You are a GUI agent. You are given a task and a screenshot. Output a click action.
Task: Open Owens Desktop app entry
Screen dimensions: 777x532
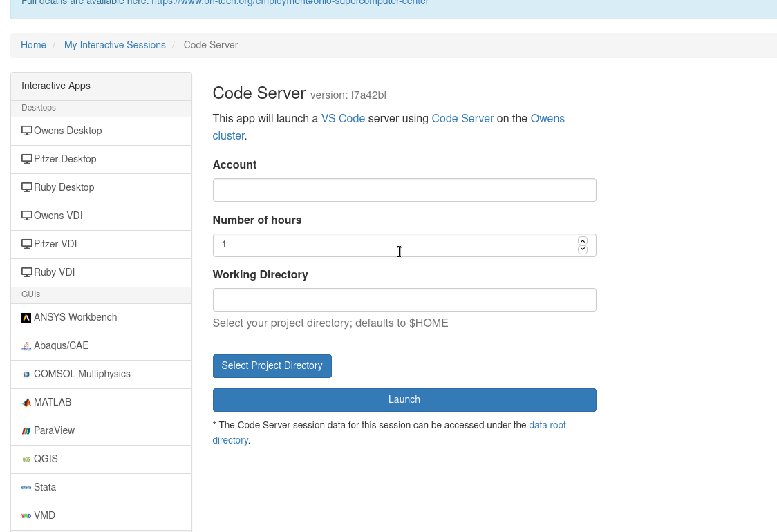(x=101, y=131)
